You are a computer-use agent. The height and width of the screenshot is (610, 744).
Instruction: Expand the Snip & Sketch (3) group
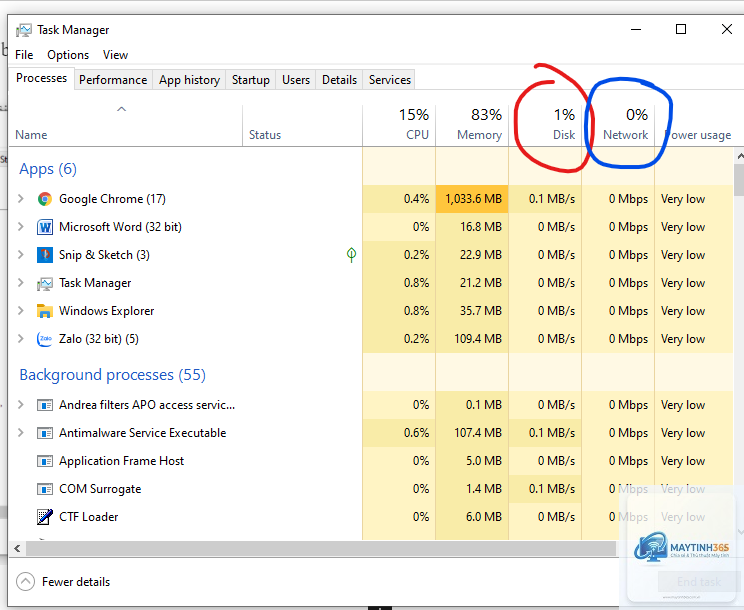tap(20, 255)
